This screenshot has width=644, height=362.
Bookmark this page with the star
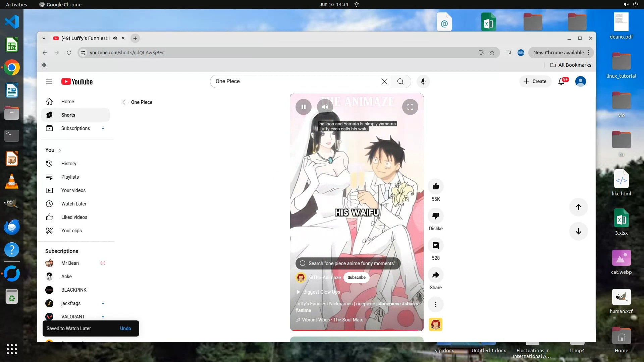tap(492, 53)
